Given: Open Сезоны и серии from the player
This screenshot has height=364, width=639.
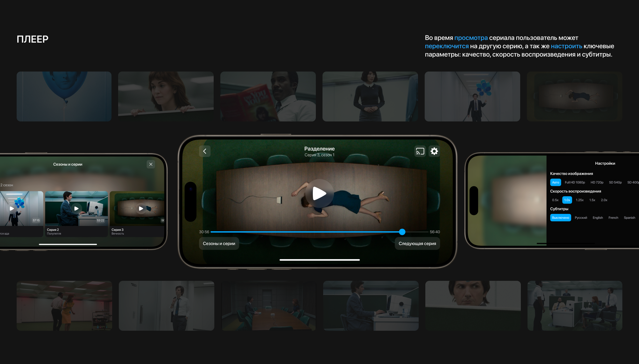Looking at the screenshot, I should pyautogui.click(x=219, y=244).
